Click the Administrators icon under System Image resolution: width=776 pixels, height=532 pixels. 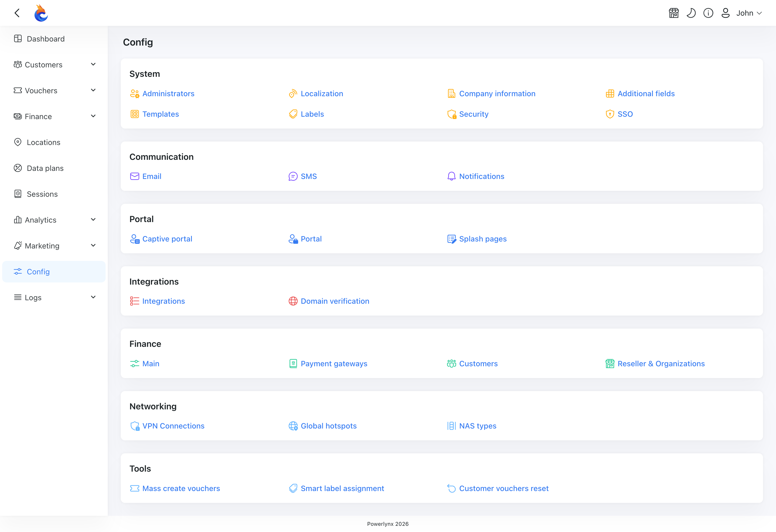tap(134, 94)
